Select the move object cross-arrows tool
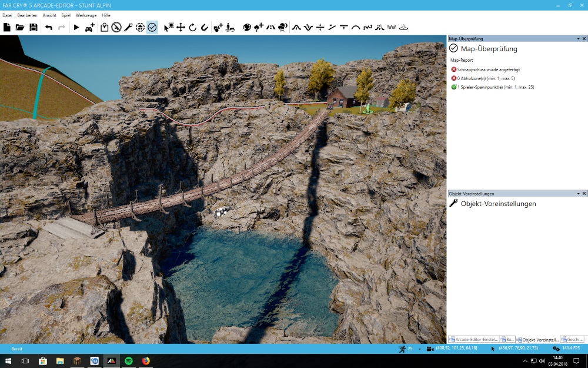This screenshot has height=368, width=588. pos(181,27)
